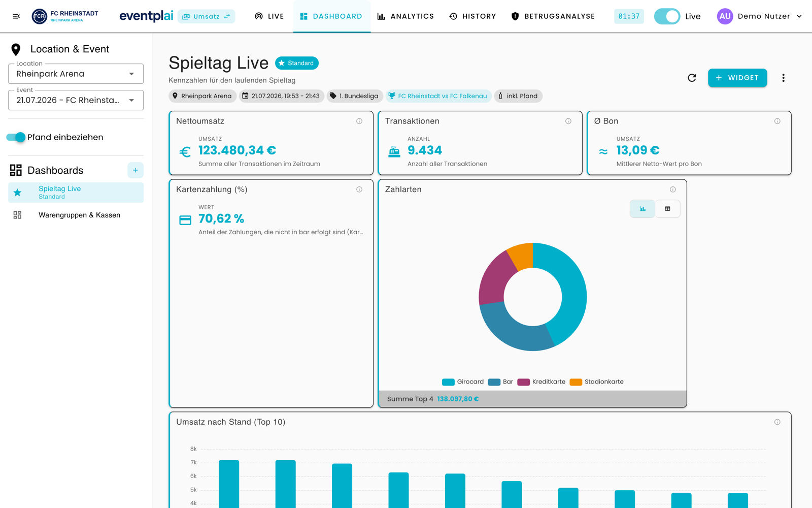Open the DASHBOARD tab
This screenshot has width=812, height=508.
tap(331, 16)
